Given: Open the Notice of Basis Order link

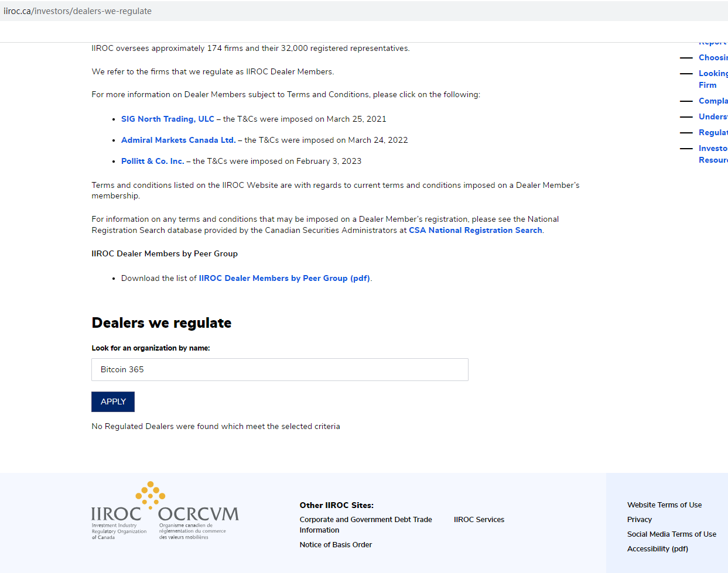Looking at the screenshot, I should pyautogui.click(x=336, y=544).
